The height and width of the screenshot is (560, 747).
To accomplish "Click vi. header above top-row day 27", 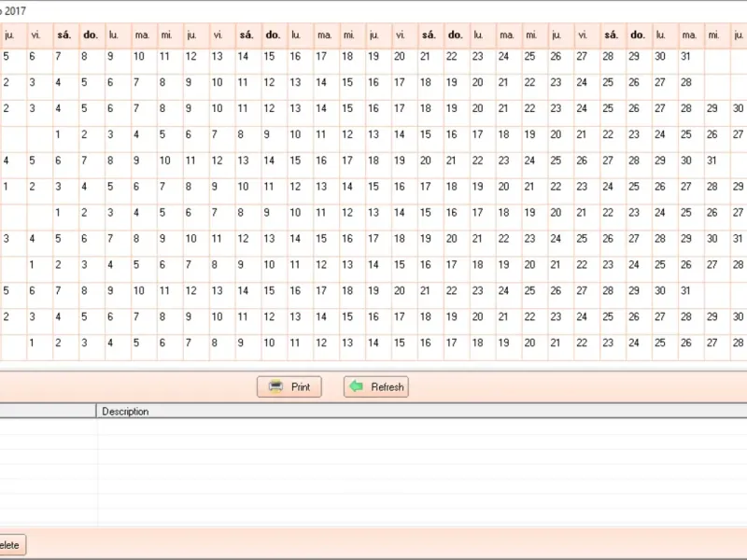I will (x=582, y=35).
